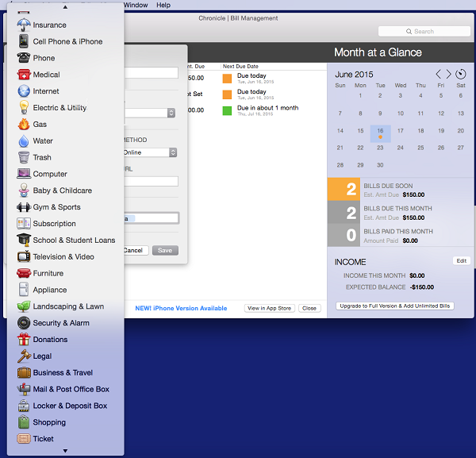Jump calendar to today with clock icon
This screenshot has height=458, width=476.
coord(460,74)
